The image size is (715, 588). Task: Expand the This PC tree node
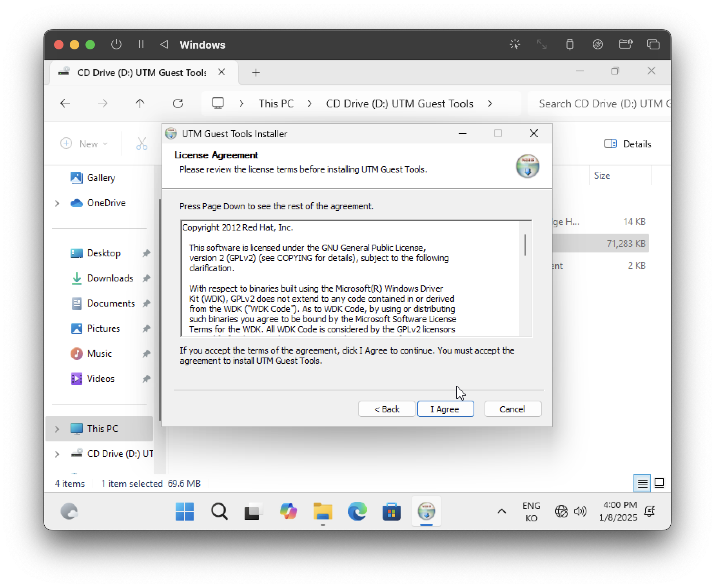click(x=57, y=429)
